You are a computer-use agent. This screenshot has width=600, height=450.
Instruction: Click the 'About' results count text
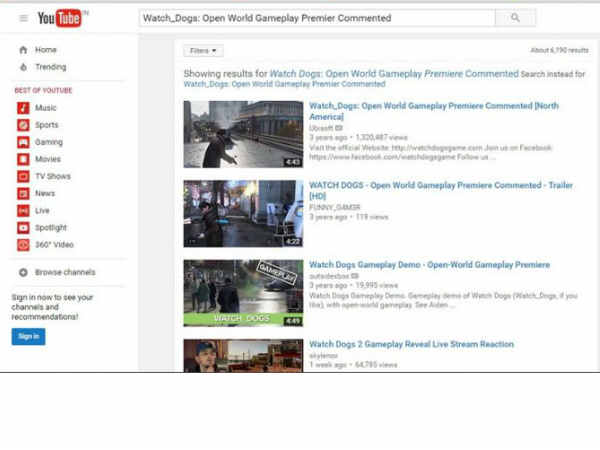tap(559, 50)
